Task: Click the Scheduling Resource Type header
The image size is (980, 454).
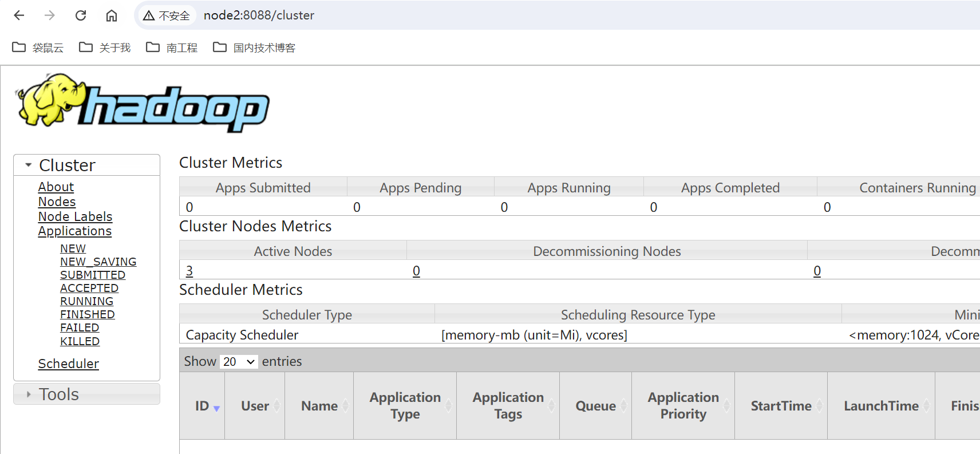Action: pos(638,315)
